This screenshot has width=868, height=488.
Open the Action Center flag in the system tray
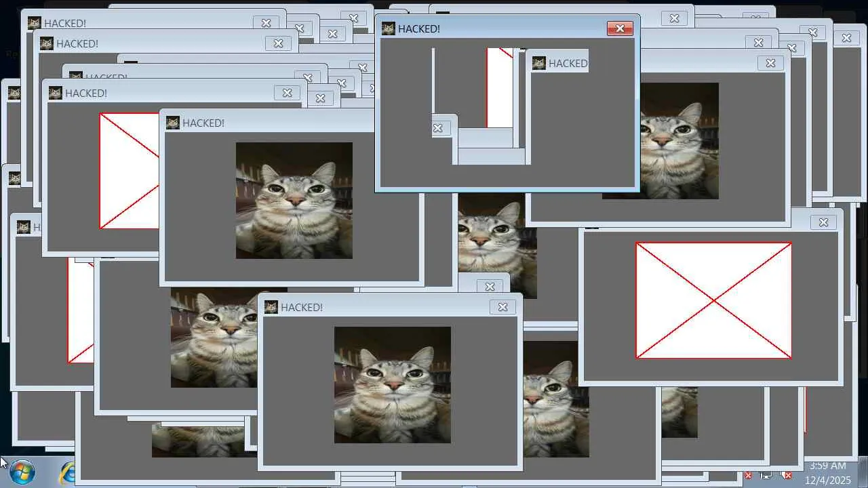click(748, 475)
